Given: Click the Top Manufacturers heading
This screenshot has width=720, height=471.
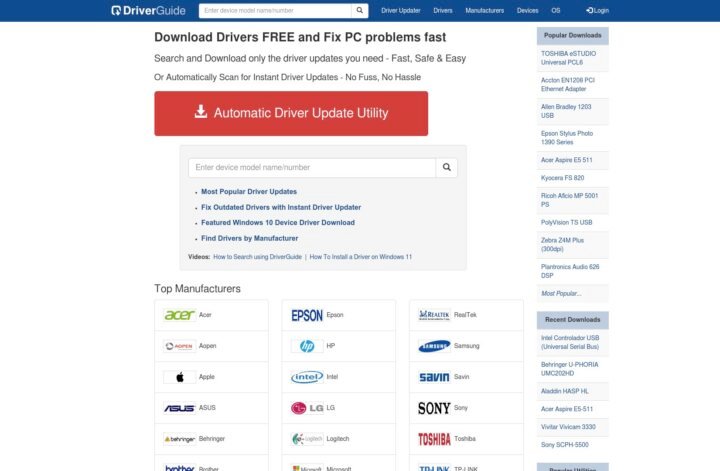Looking at the screenshot, I should coord(197,289).
